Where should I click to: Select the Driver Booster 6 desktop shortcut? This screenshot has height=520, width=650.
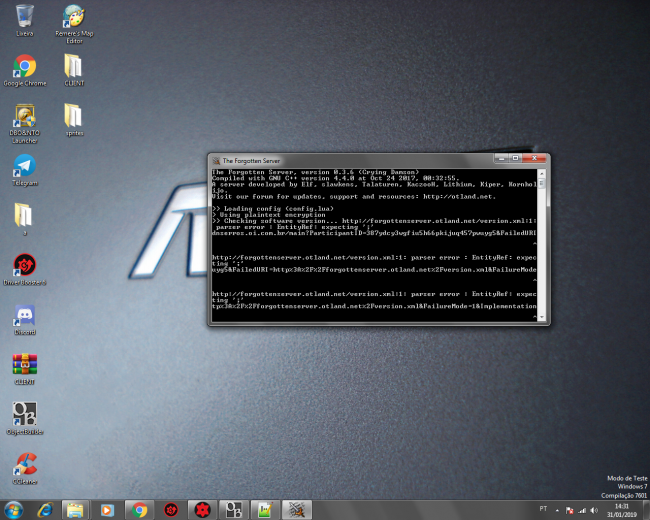point(24,270)
